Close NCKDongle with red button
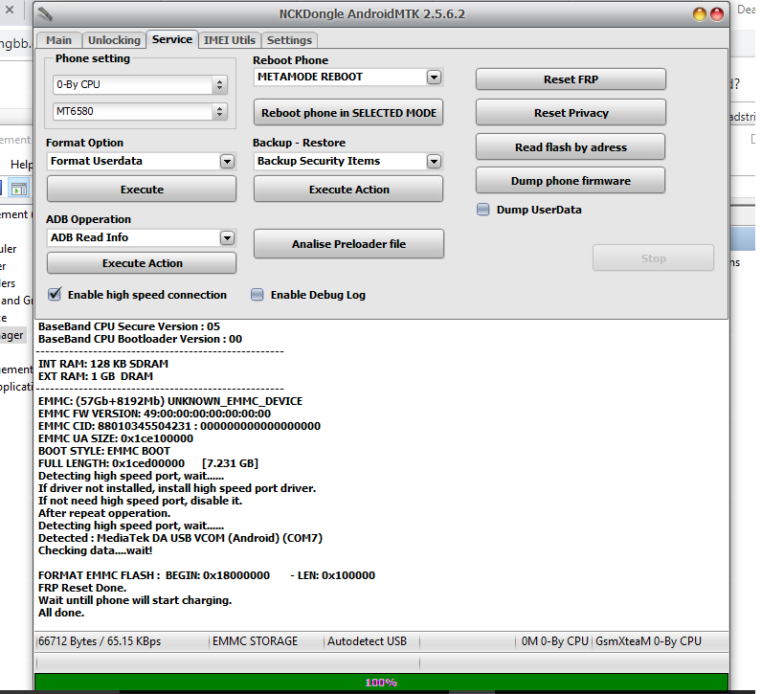This screenshot has width=784, height=694. [x=717, y=14]
